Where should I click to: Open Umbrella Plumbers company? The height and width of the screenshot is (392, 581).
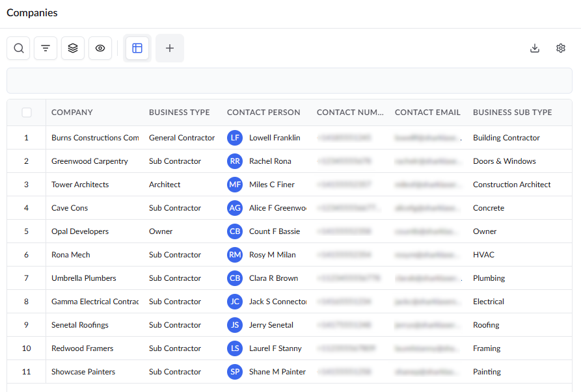84,278
